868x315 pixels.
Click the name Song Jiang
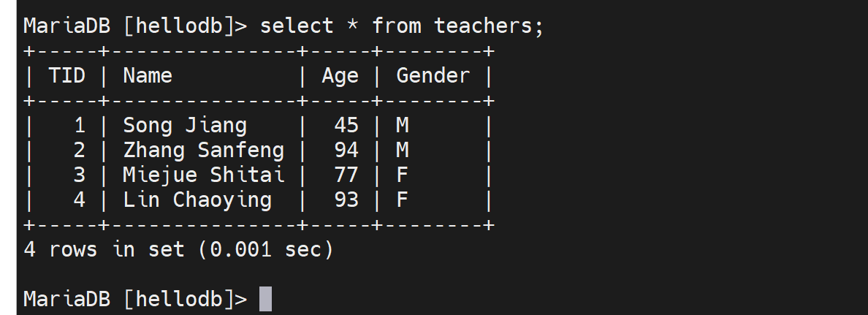(x=185, y=125)
